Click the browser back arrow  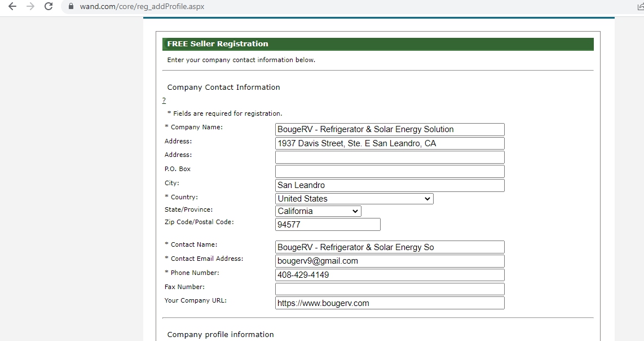(x=12, y=7)
